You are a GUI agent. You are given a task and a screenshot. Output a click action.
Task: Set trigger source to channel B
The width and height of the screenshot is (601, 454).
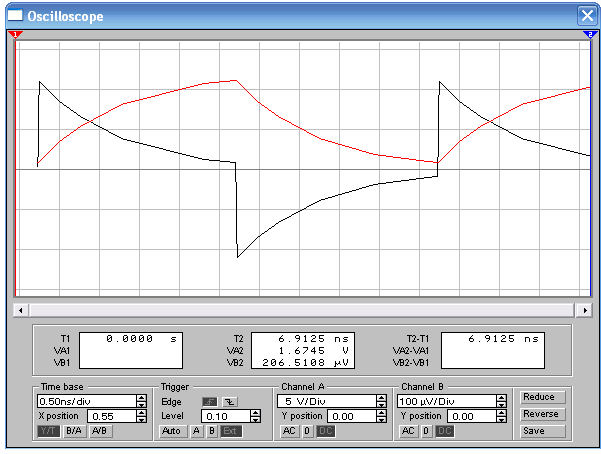point(212,431)
